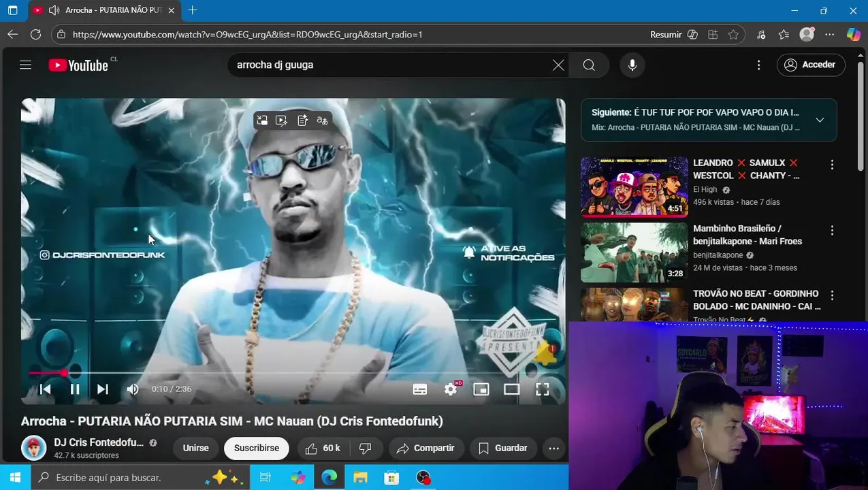Image resolution: width=868 pixels, height=490 pixels.
Task: Enter full screen video mode
Action: (543, 389)
